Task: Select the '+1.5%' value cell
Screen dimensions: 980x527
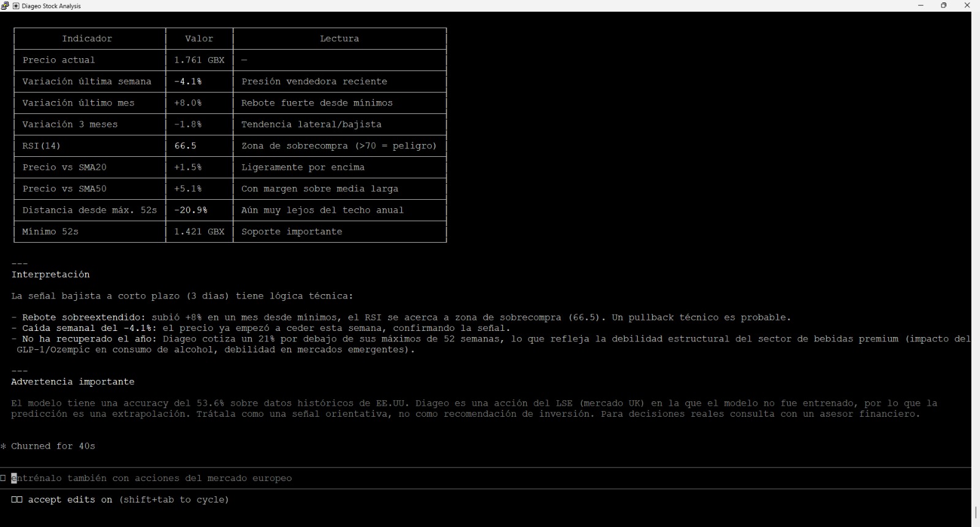Action: (x=188, y=167)
